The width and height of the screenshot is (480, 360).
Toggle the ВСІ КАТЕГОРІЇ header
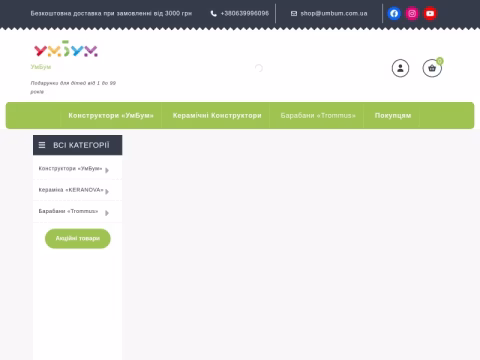point(78,145)
